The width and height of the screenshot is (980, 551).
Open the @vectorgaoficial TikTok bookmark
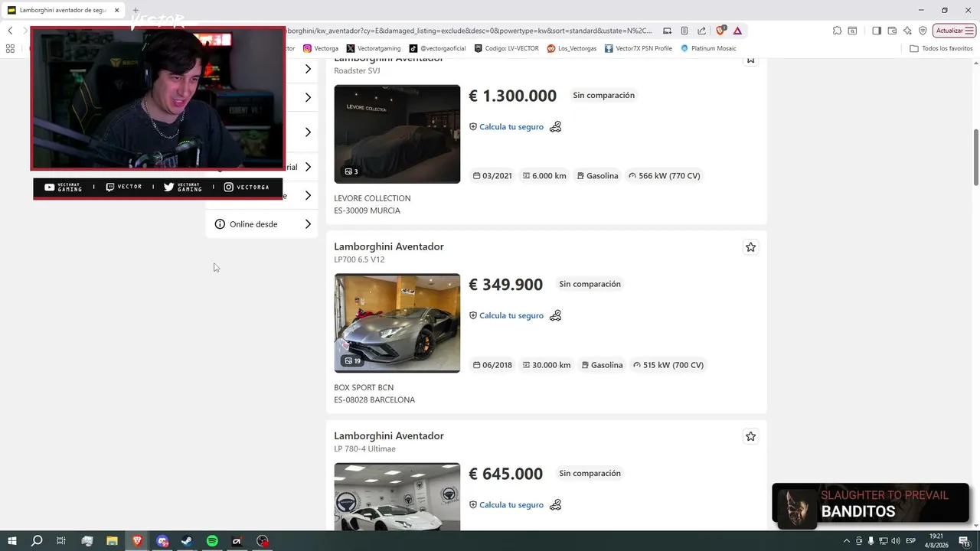[x=437, y=48]
